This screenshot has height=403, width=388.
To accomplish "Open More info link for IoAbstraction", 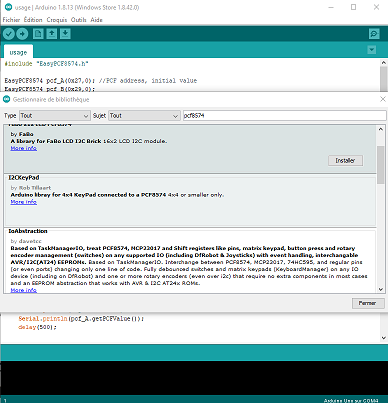I will click(24, 290).
